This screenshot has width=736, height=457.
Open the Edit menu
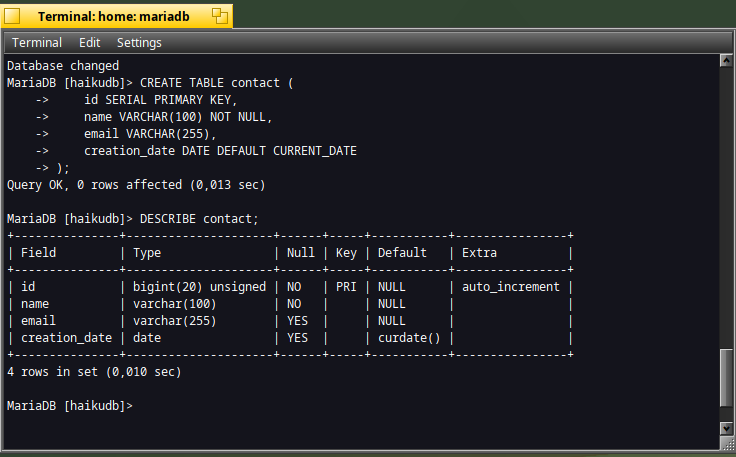pos(89,43)
